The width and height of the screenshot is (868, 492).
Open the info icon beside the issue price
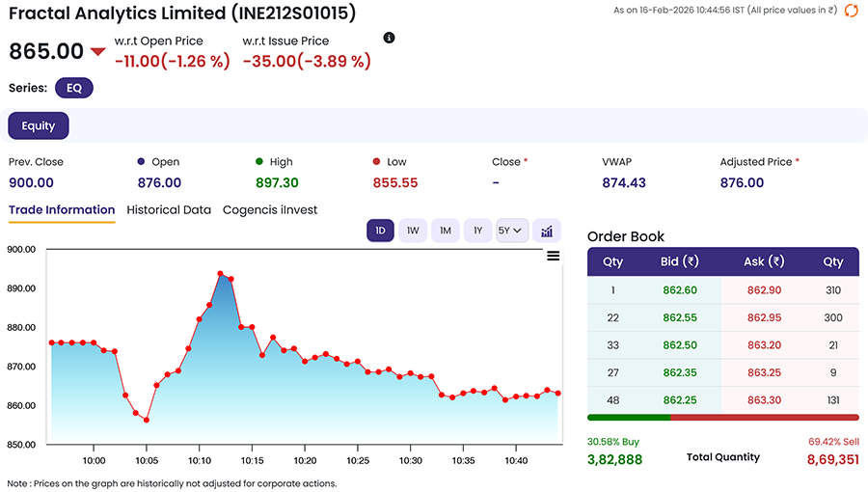pyautogui.click(x=390, y=38)
